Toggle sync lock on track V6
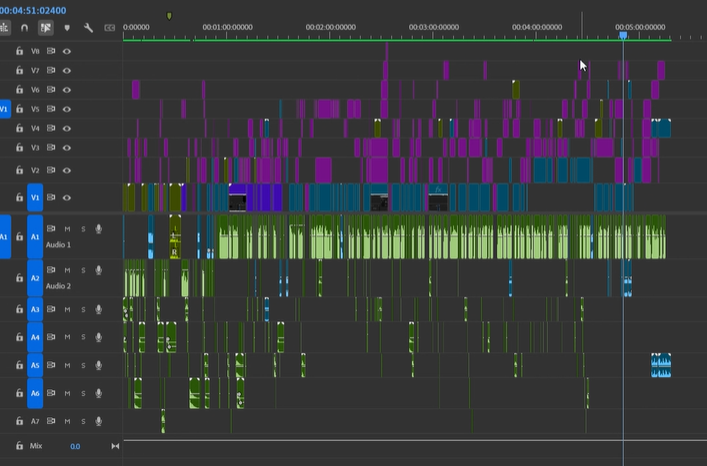The width and height of the screenshot is (707, 466). coord(51,90)
